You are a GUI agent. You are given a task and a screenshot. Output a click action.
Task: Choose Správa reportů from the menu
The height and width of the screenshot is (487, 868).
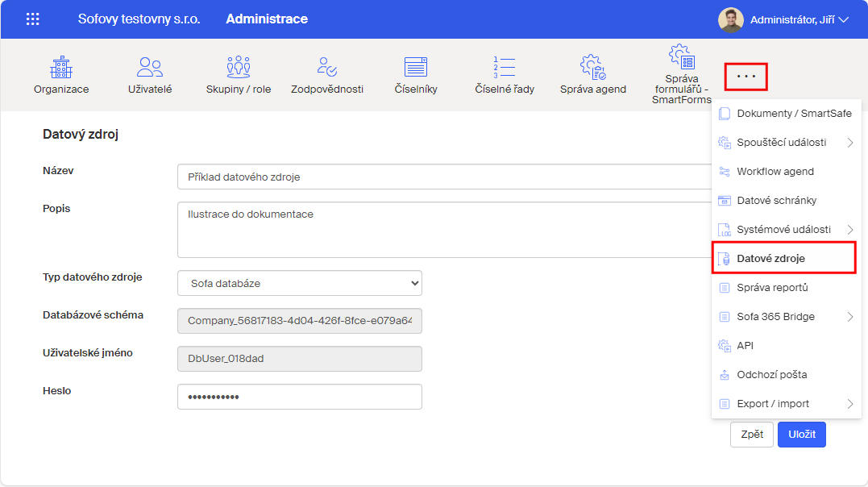771,288
